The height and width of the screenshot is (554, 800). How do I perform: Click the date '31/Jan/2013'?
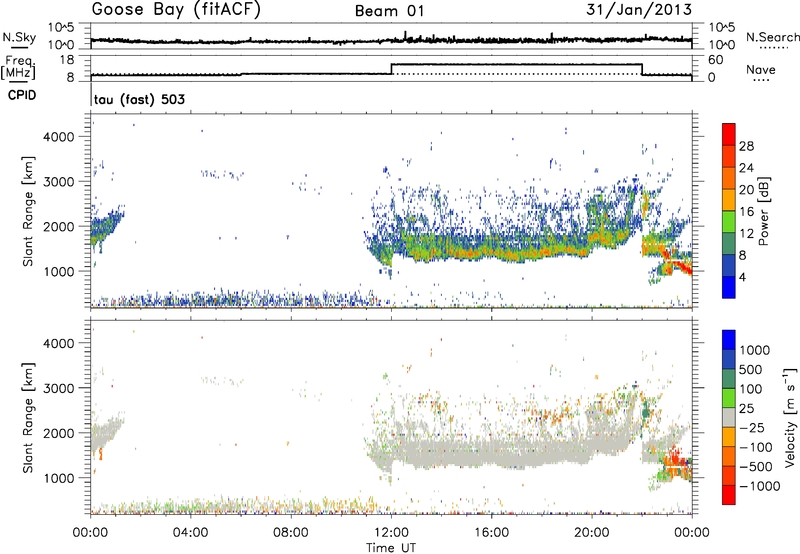[x=639, y=10]
